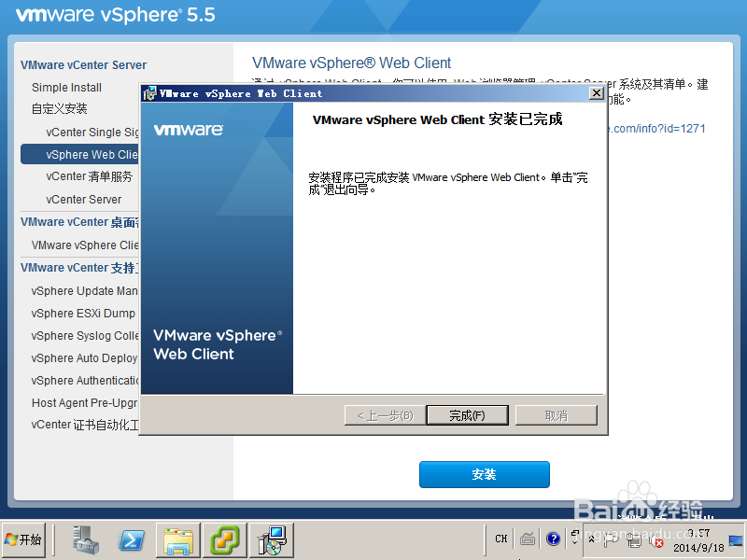Open Windows Explorer folder icon on taskbar
Image resolution: width=747 pixels, height=560 pixels.
[x=176, y=539]
